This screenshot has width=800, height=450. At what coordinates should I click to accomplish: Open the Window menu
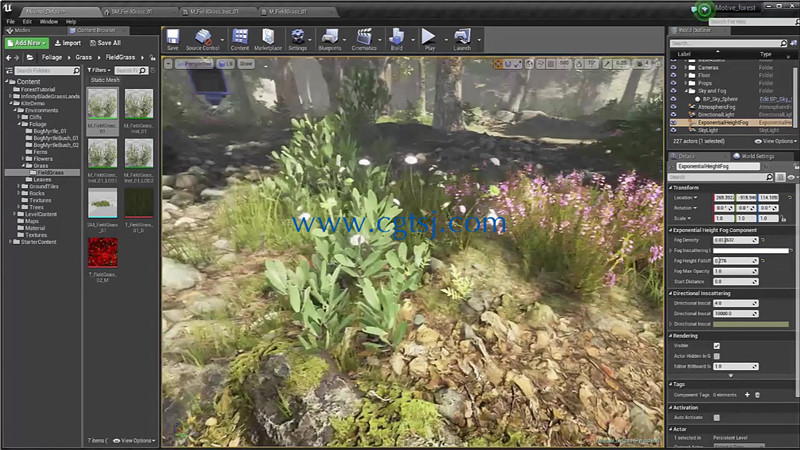[48, 21]
